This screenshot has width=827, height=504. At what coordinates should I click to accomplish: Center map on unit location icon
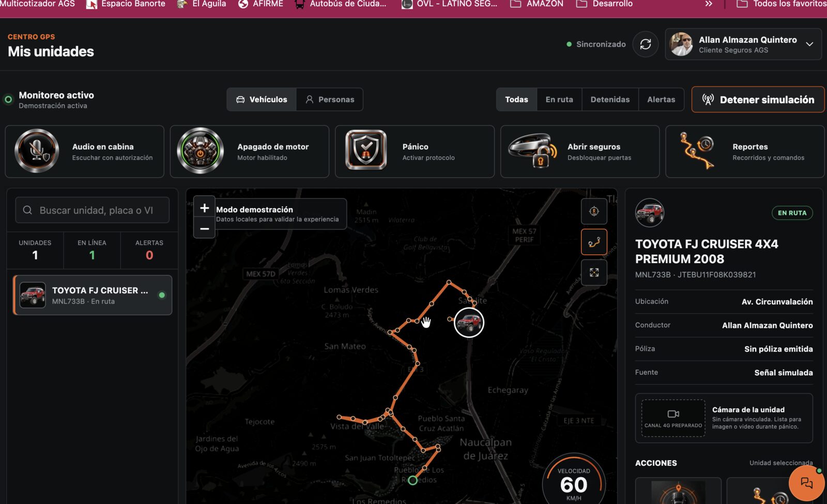[x=594, y=211]
